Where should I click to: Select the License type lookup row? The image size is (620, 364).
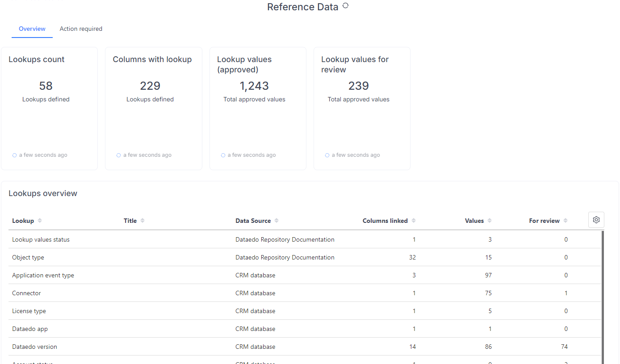[305, 311]
